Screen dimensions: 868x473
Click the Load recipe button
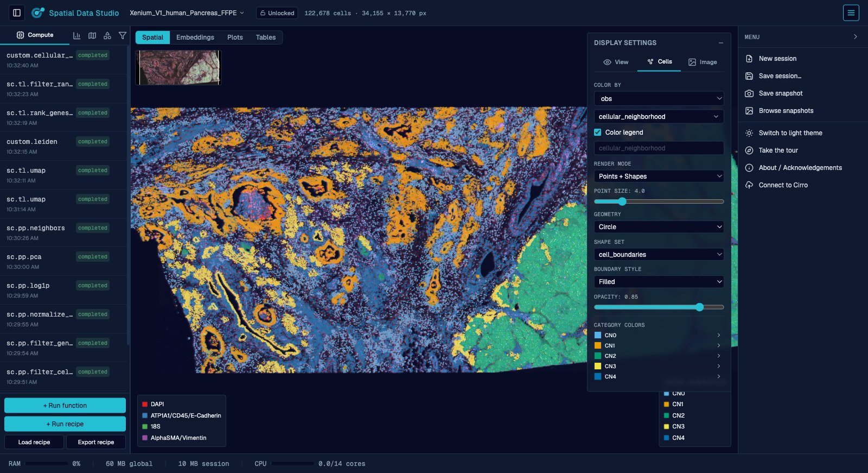pos(34,442)
